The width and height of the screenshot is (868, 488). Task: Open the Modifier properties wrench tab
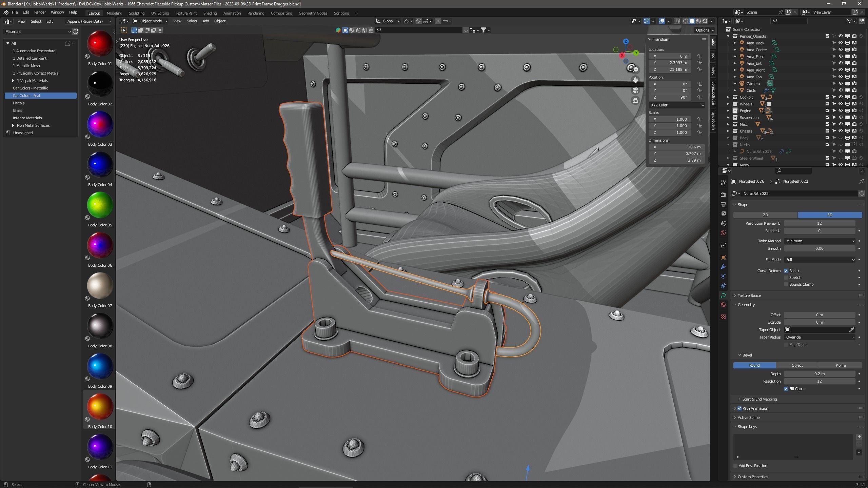tap(723, 267)
